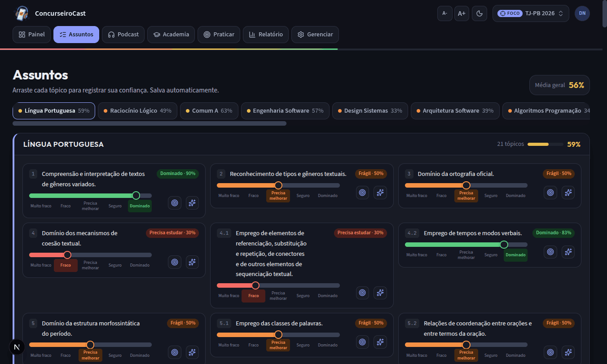
Task: Select the Arquitetura Software 39% chip
Action: (x=455, y=111)
